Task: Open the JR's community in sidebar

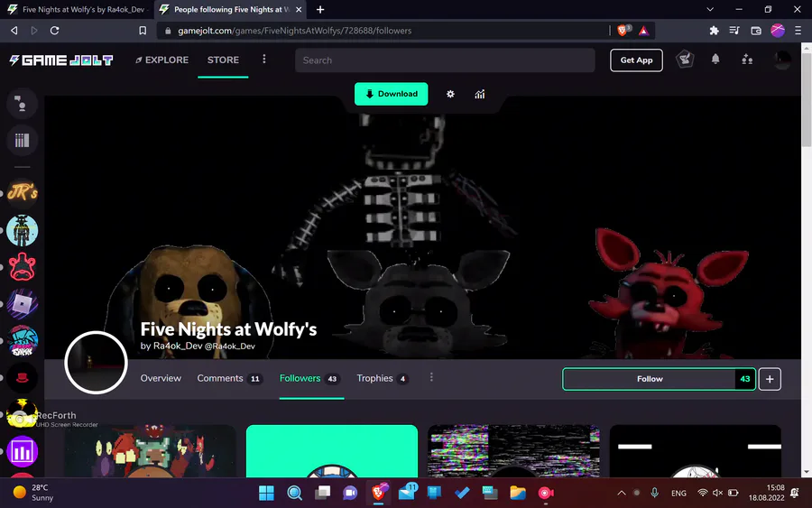Action: (x=22, y=192)
